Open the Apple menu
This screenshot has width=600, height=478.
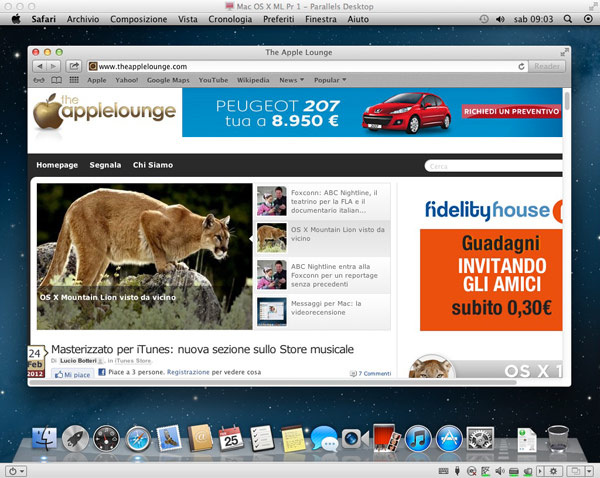(x=16, y=19)
